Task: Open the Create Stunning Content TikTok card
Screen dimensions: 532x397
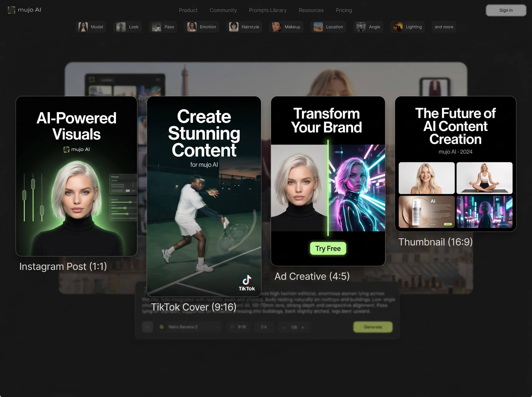Action: coord(204,196)
